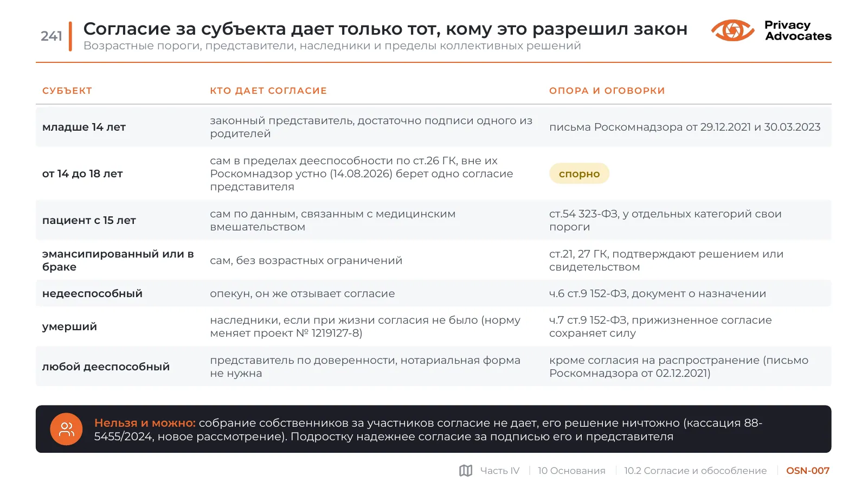Click the orange heading Нельзя и можно:
This screenshot has width=868, height=488.
(145, 423)
